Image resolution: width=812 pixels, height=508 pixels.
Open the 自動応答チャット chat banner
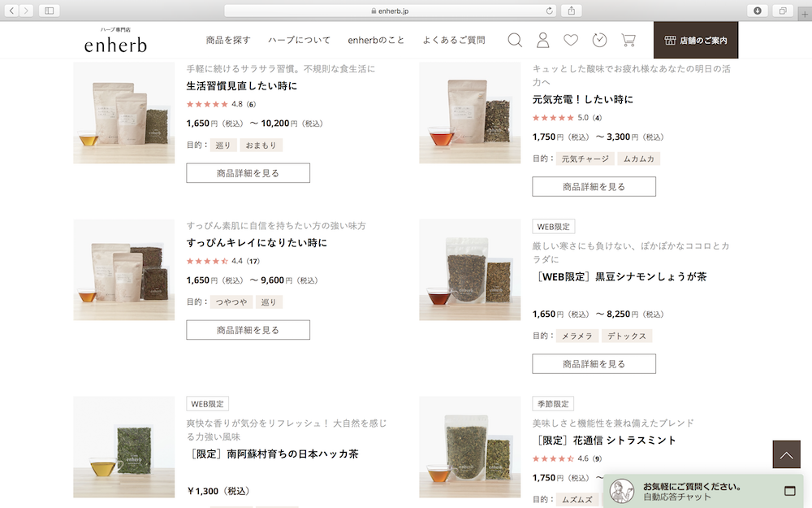702,491
